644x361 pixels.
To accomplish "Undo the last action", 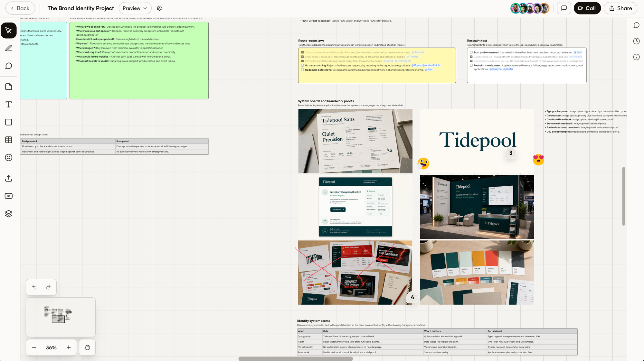I will tap(34, 287).
